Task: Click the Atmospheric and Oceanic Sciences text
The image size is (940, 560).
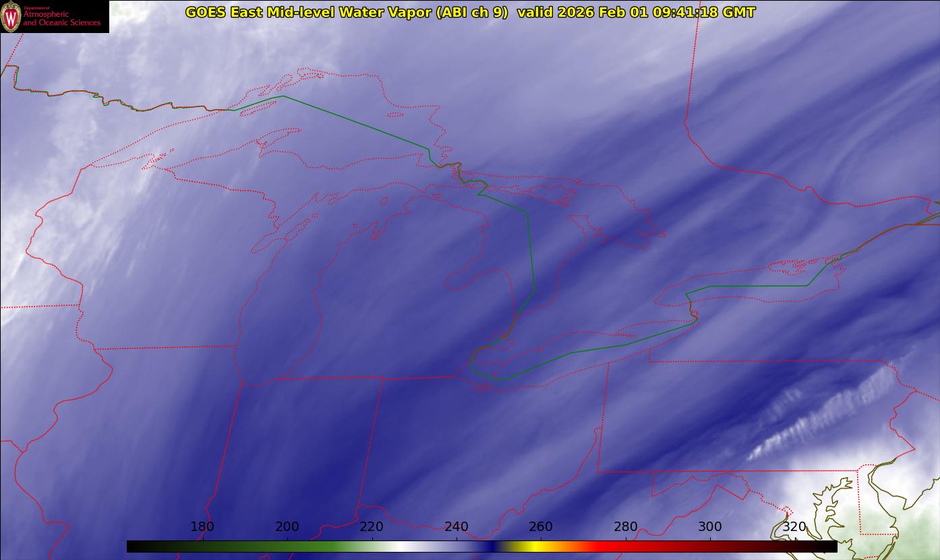Action: pos(61,18)
